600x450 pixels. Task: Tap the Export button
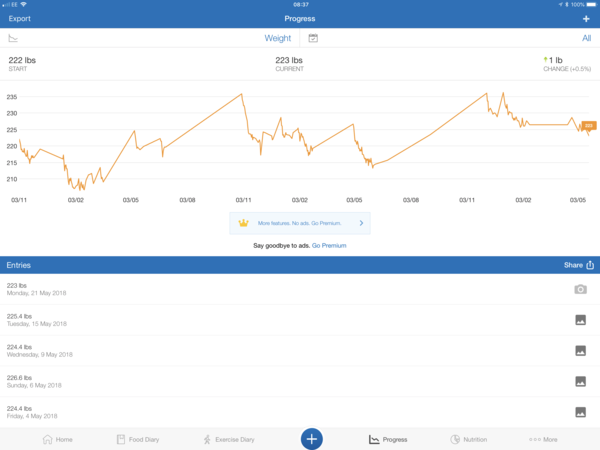(x=19, y=19)
